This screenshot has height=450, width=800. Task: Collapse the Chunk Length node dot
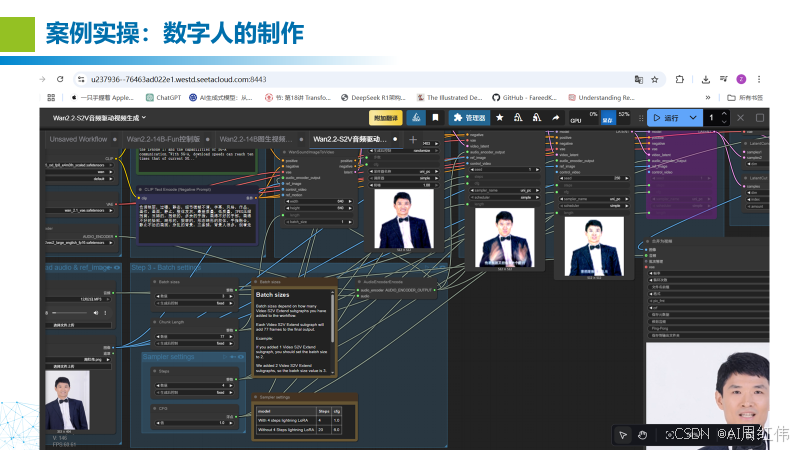click(155, 322)
